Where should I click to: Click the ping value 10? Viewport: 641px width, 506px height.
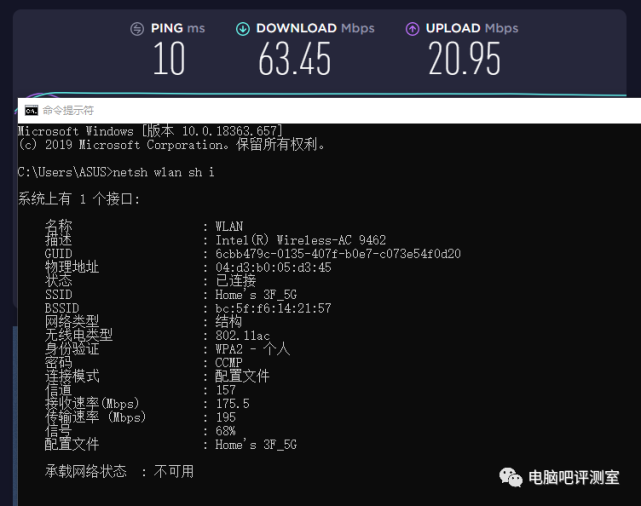point(169,59)
